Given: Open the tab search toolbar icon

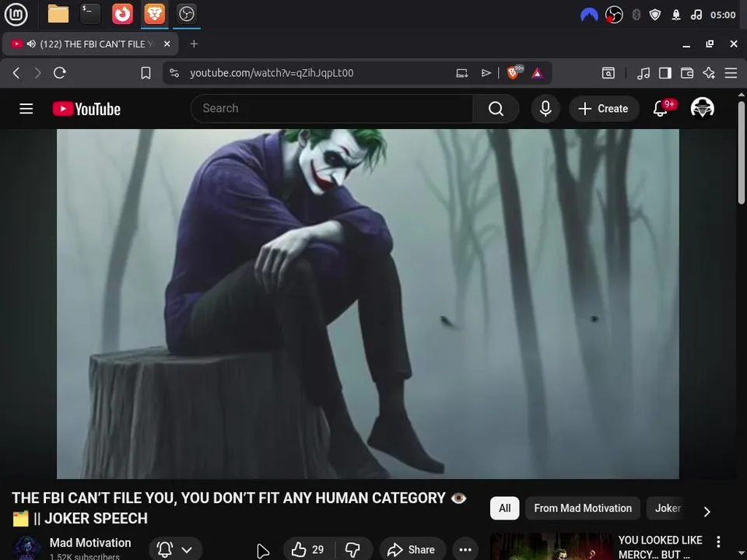Looking at the screenshot, I should point(608,73).
